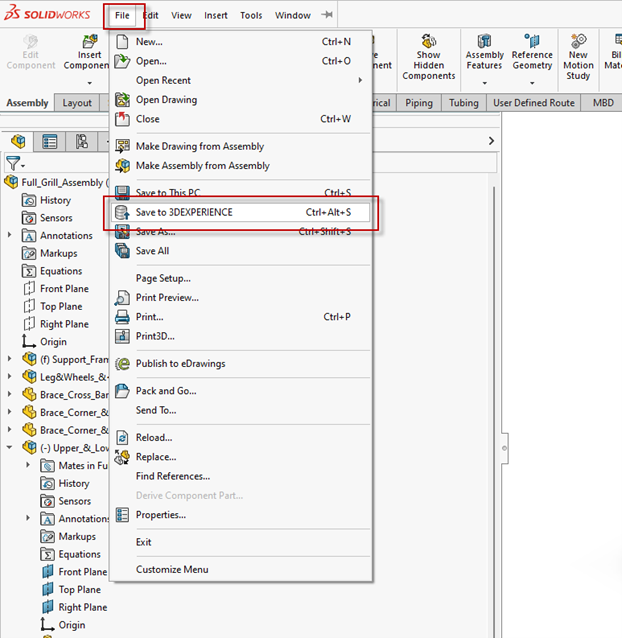Select the Origin item under Right Plane
622x638 pixels.
53,342
